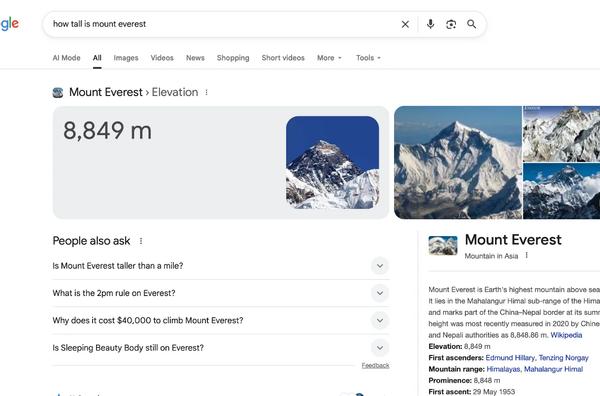Open the three-dot menu beside Elevation

point(207,92)
